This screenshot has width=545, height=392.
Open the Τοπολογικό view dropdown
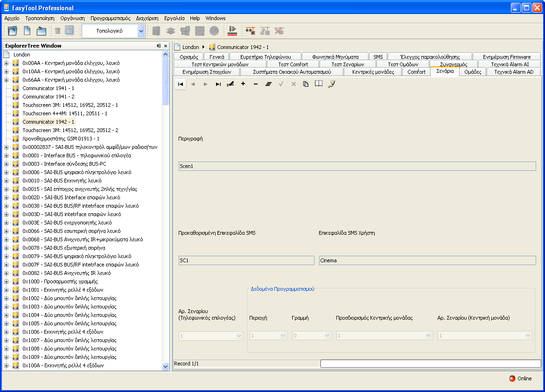(141, 31)
